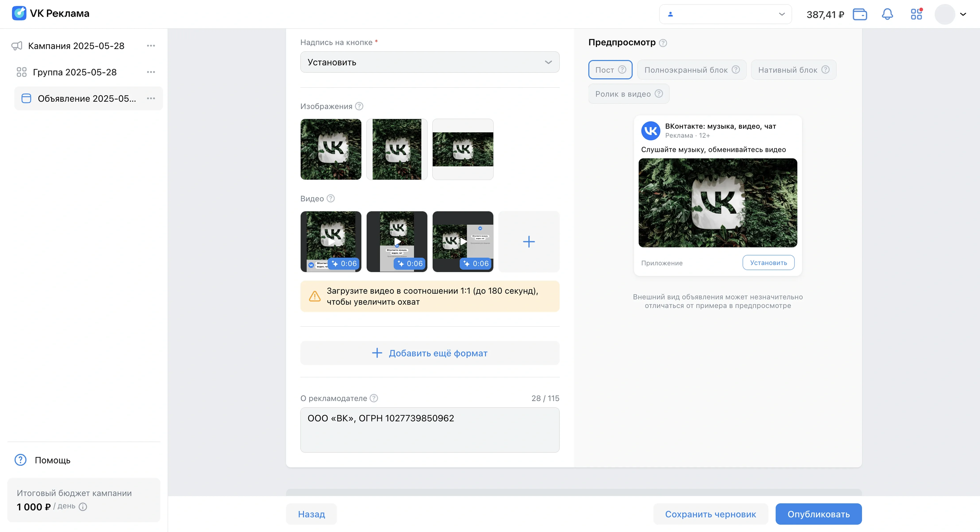Click Сохранить черновик
The image size is (980, 532).
coord(710,514)
